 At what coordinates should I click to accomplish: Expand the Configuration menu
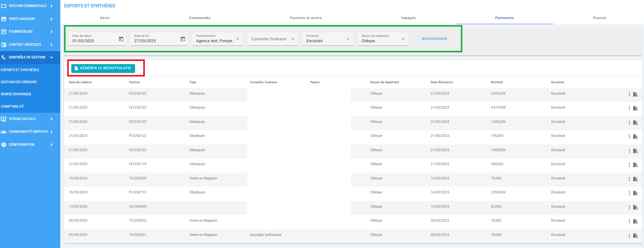(x=51, y=145)
